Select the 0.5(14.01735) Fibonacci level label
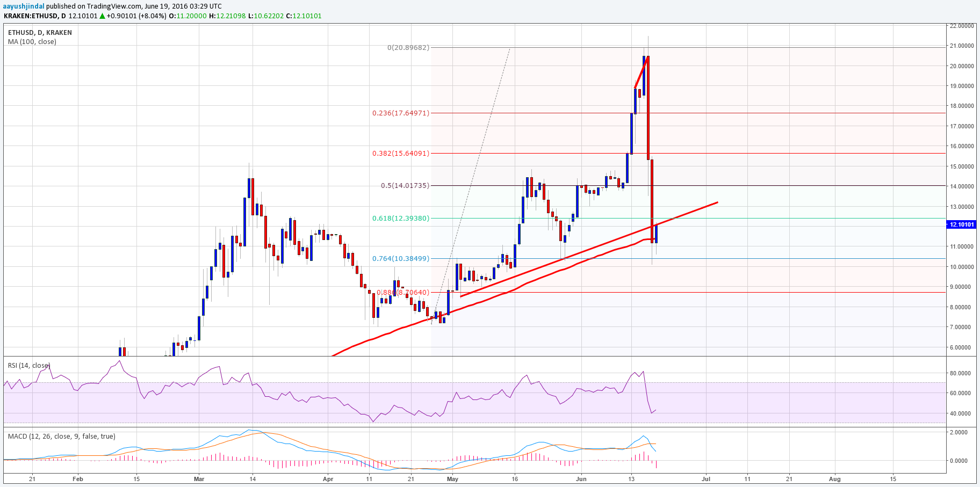Image resolution: width=980 pixels, height=487 pixels. (x=405, y=186)
